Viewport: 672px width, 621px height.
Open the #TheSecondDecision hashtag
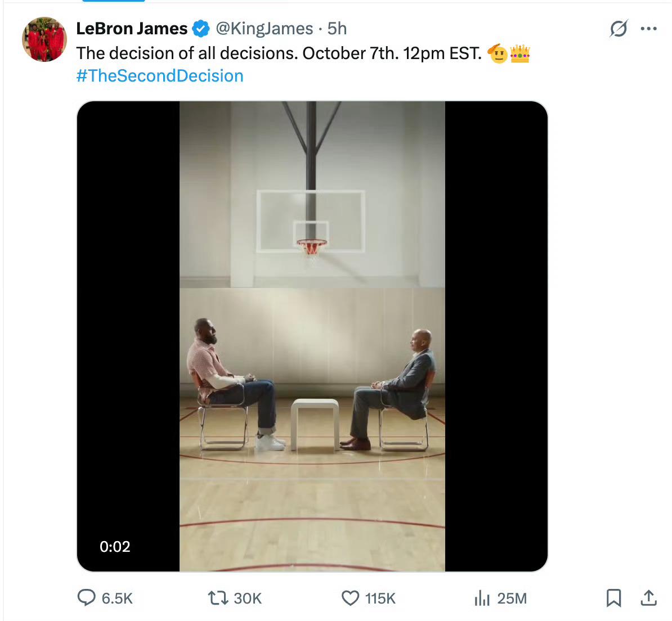160,76
